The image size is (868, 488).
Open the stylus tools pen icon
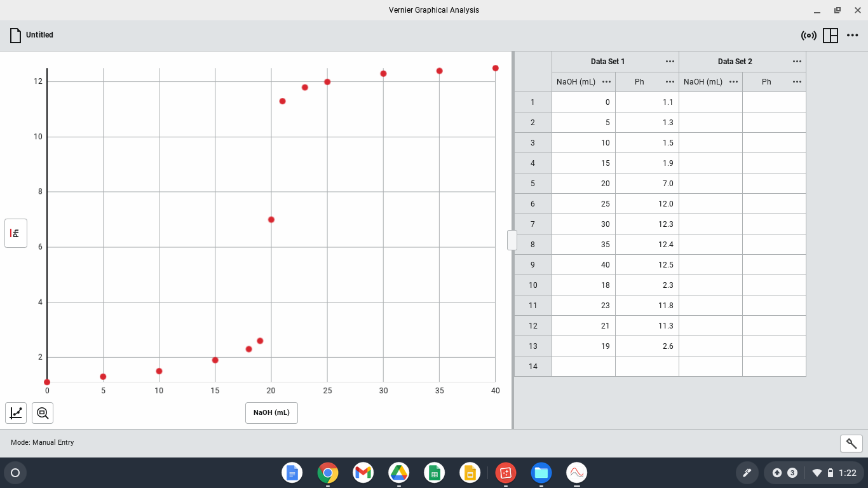coord(747,473)
